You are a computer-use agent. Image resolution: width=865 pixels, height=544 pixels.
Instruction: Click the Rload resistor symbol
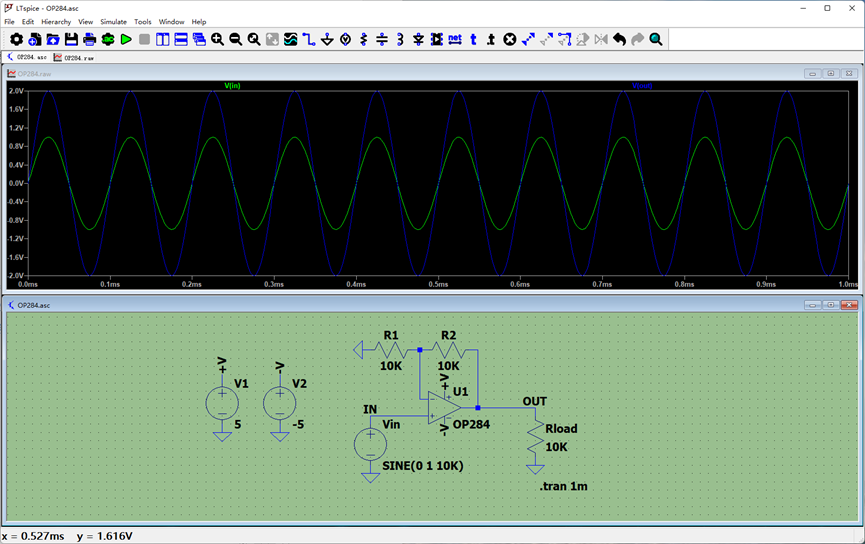(x=535, y=438)
